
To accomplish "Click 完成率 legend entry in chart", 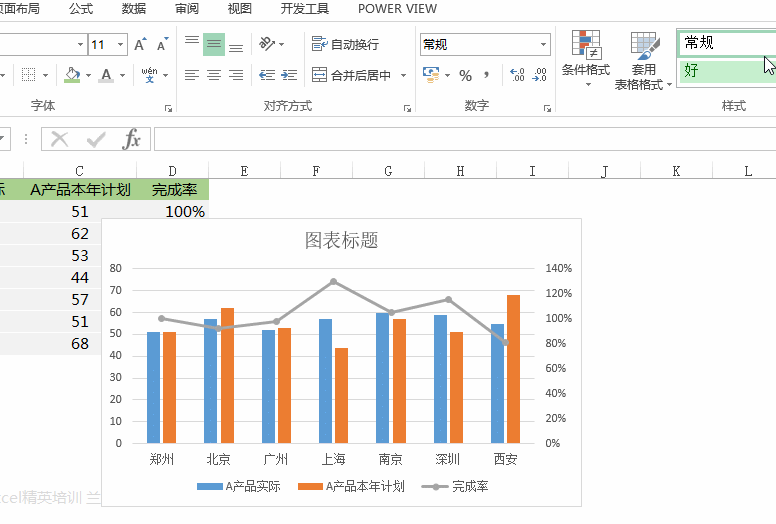I will [x=455, y=487].
